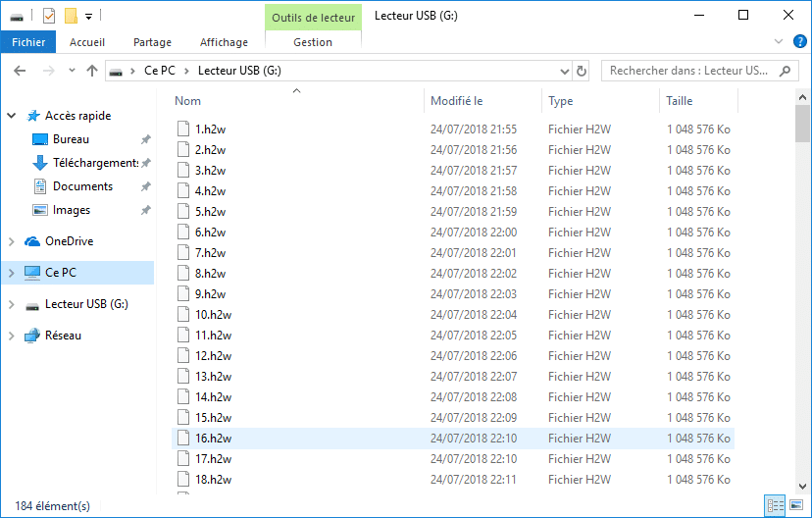Image resolution: width=812 pixels, height=518 pixels.
Task: Select the file named 8.h2w
Action: point(210,274)
